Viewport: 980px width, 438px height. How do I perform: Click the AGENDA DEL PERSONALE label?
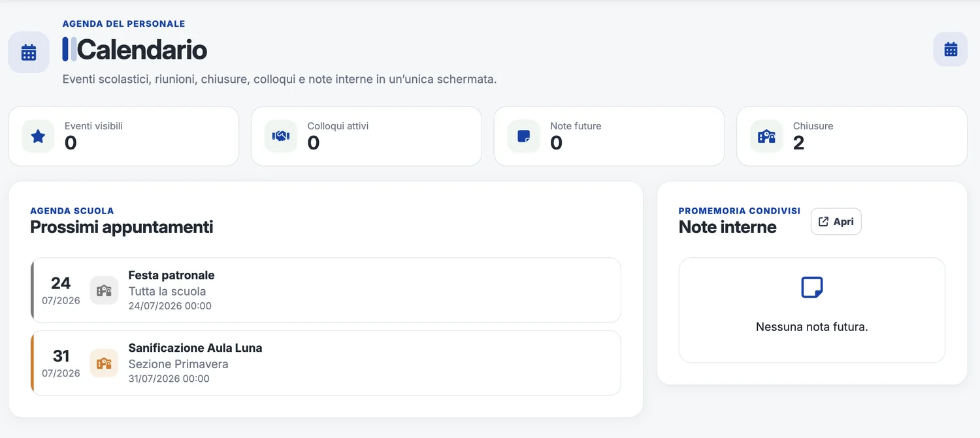point(124,23)
